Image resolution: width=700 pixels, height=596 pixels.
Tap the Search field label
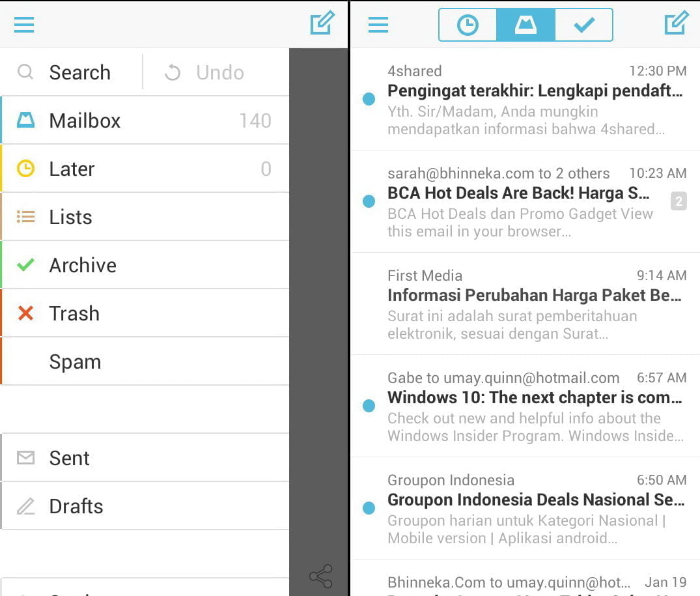point(79,72)
